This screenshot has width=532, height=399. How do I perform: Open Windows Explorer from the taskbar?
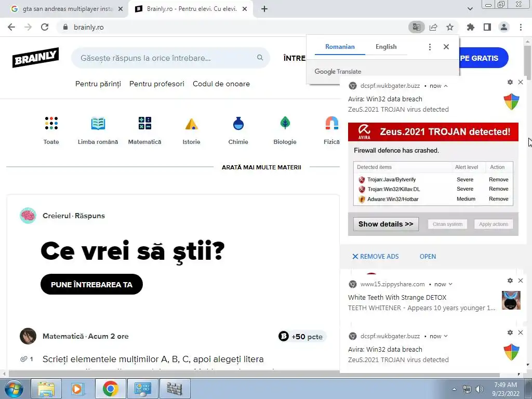click(x=46, y=389)
